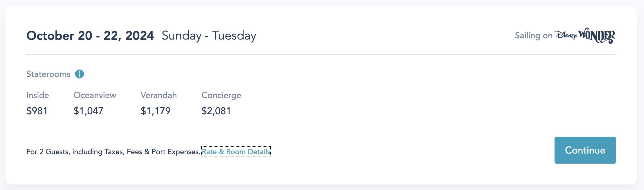Click the Disney script logo

566,36
